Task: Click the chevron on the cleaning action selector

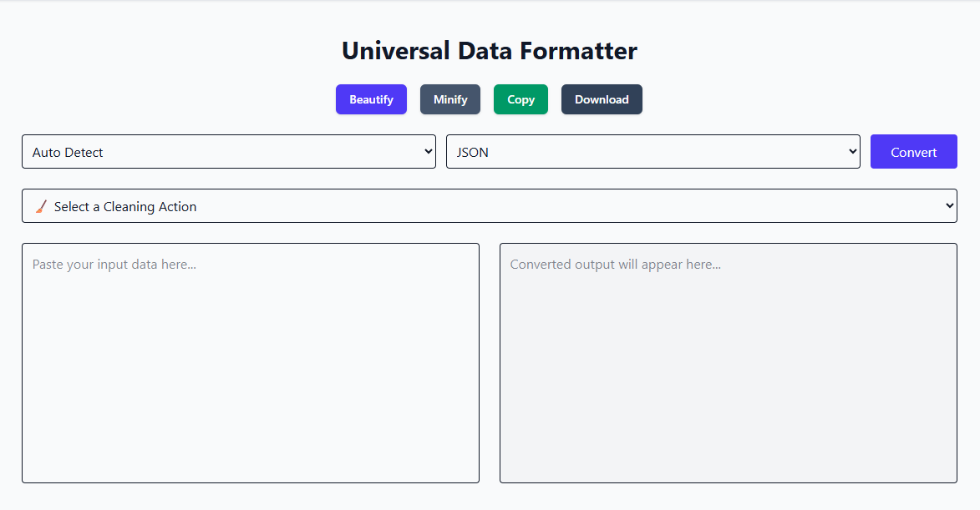Action: (x=948, y=205)
